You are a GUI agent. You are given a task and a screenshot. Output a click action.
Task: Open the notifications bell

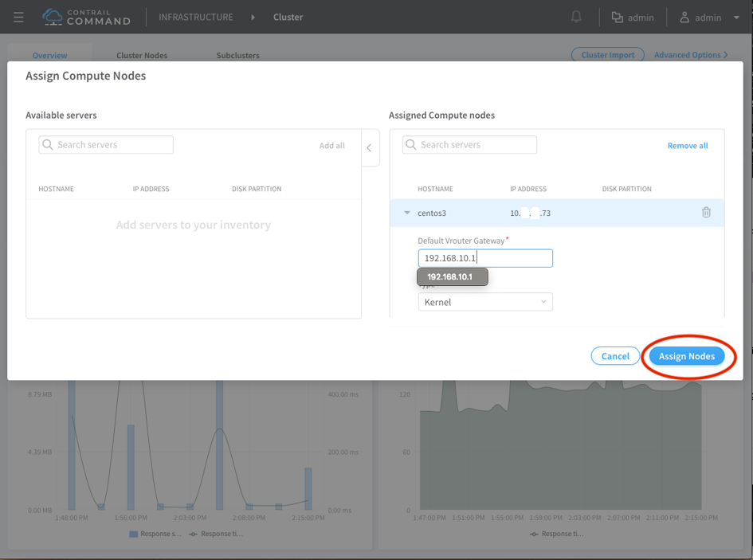coord(576,17)
